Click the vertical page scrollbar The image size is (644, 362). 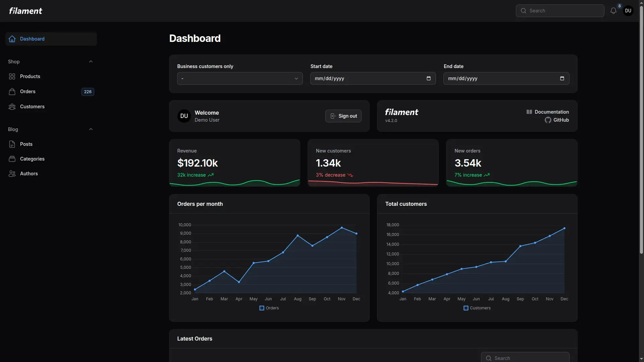pyautogui.click(x=641, y=134)
